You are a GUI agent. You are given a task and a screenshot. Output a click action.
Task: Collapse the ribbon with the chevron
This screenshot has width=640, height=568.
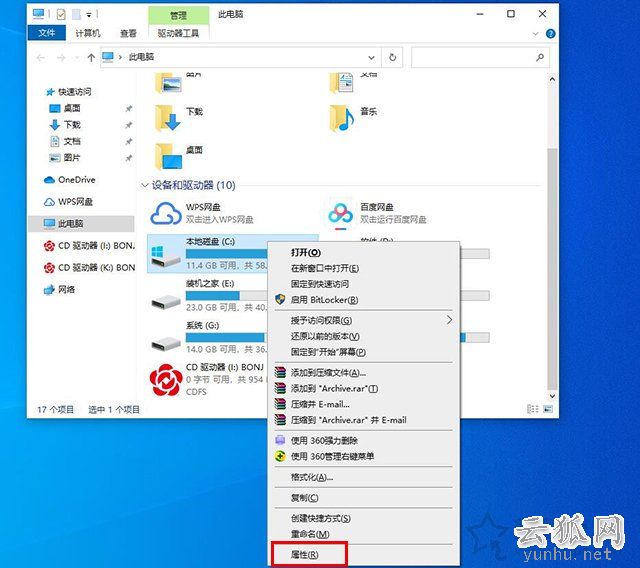(536, 33)
